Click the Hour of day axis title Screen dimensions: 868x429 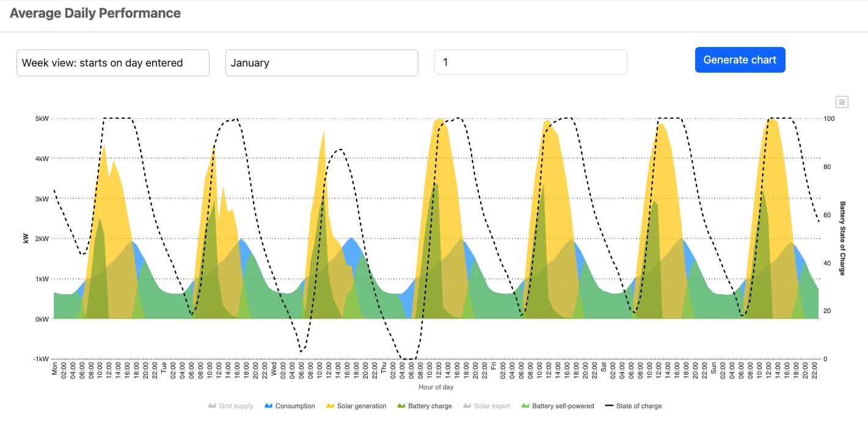tap(436, 387)
